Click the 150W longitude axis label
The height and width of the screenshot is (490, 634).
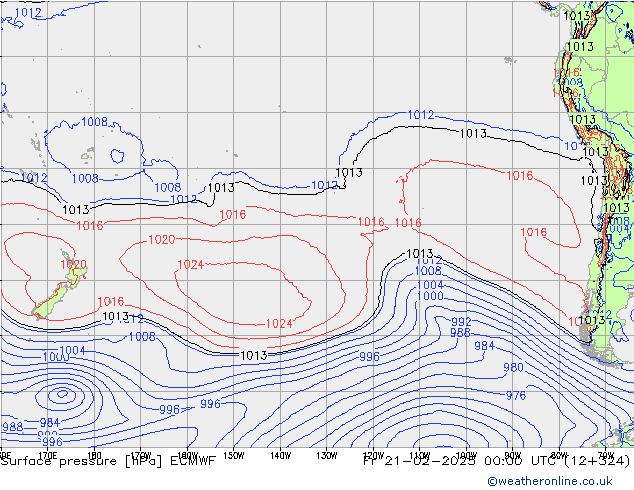[234, 456]
